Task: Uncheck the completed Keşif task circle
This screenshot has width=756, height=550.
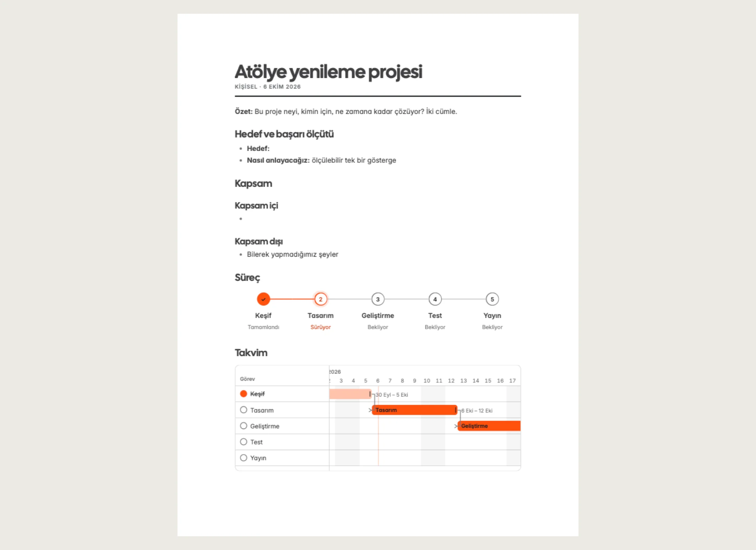Action: pyautogui.click(x=244, y=394)
